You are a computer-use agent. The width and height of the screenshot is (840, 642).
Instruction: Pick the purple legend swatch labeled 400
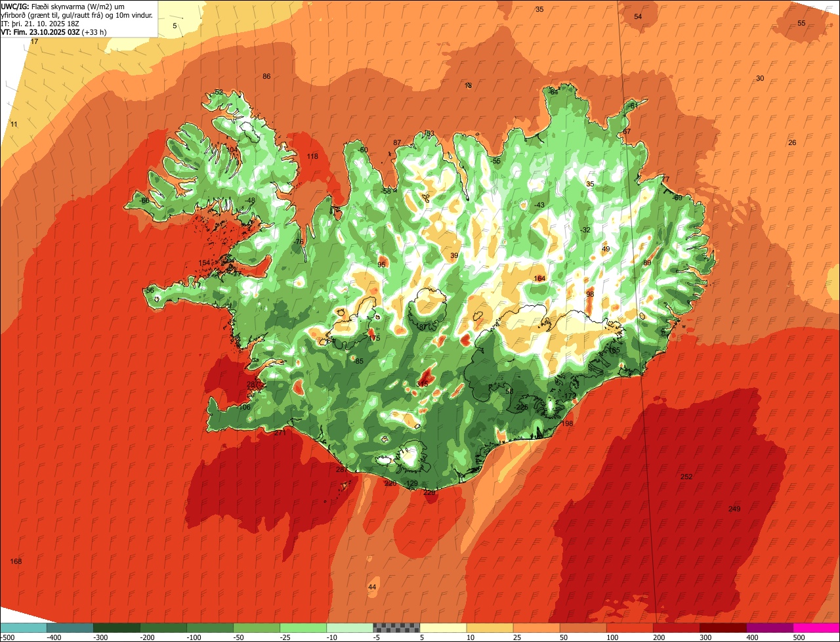point(770,628)
